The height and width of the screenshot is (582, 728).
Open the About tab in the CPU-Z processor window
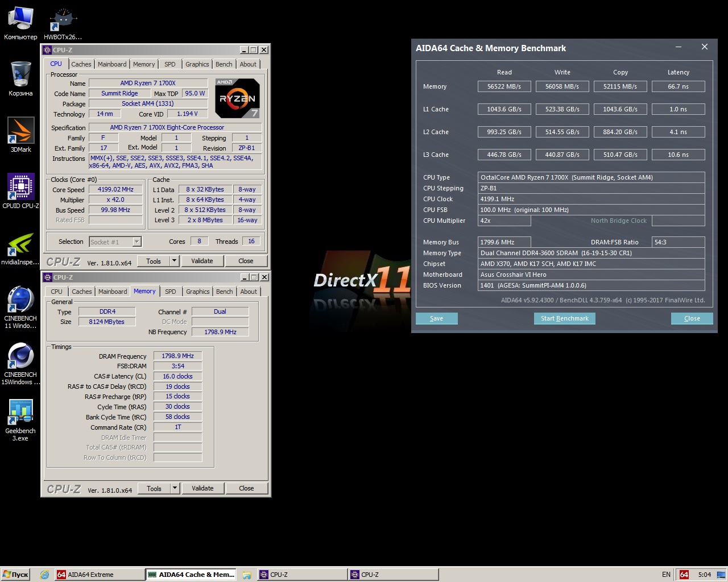pos(248,64)
